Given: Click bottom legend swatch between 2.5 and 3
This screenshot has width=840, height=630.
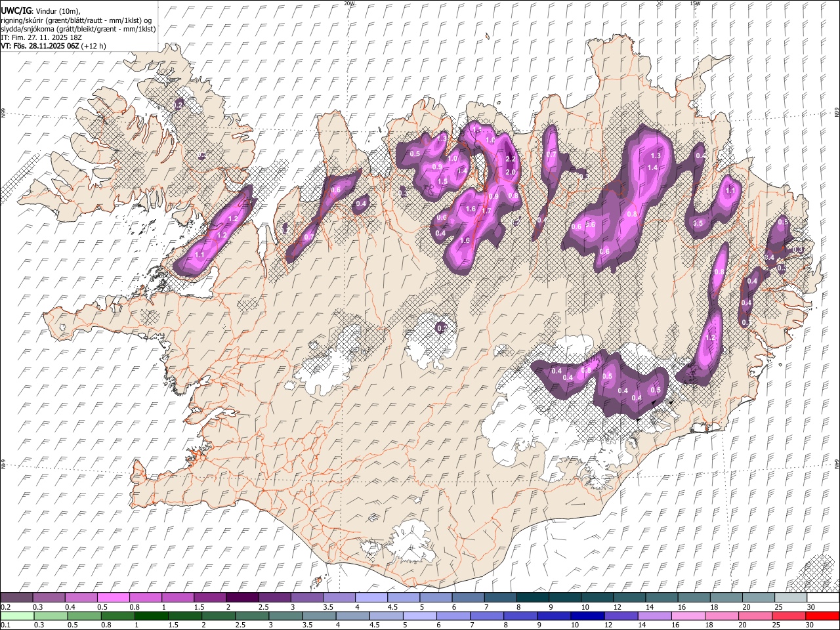Looking at the screenshot, I should click(253, 616).
